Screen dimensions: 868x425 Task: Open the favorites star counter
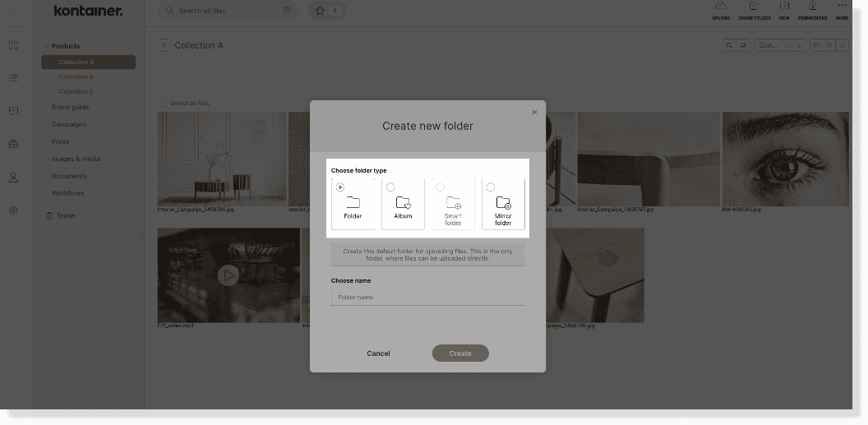pos(327,11)
